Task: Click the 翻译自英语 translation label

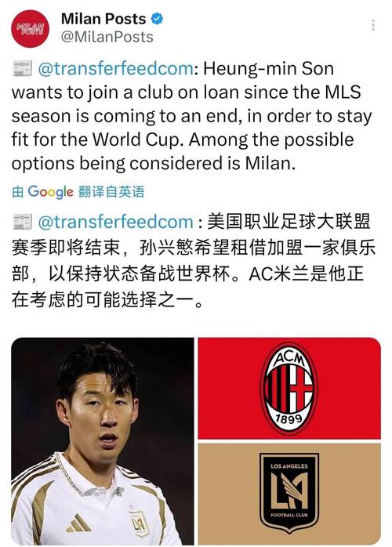Action: [111, 191]
